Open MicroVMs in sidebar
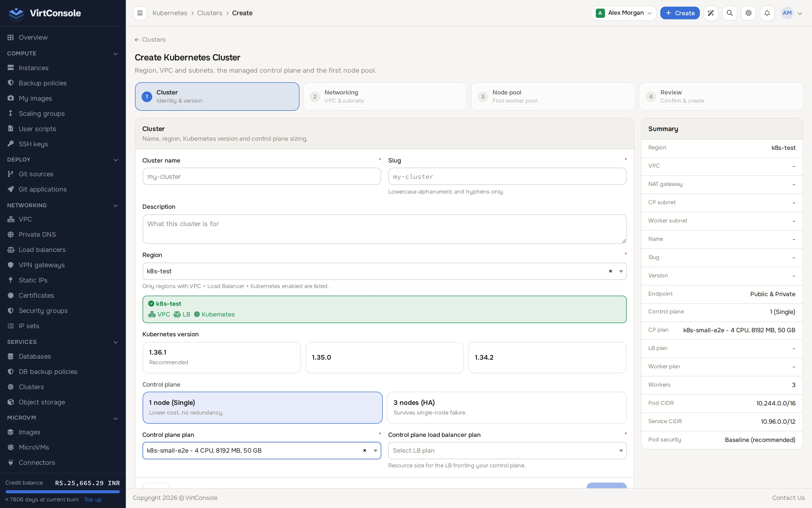The height and width of the screenshot is (508, 812). (x=63, y=447)
